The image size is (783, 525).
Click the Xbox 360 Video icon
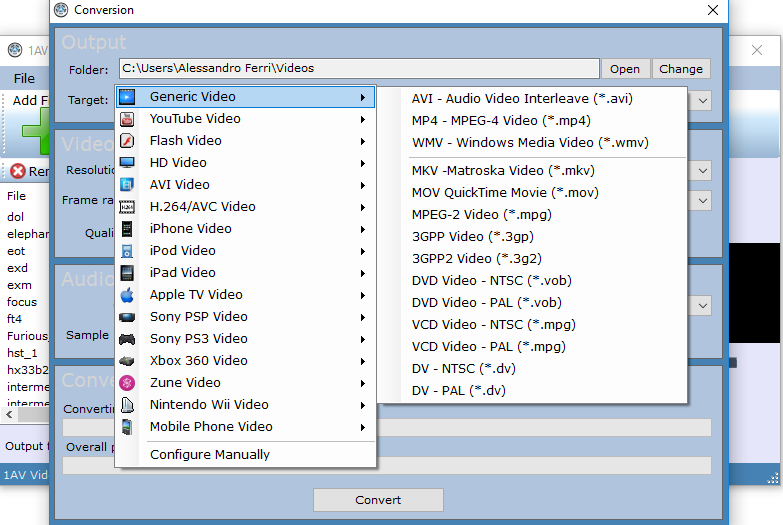click(127, 361)
